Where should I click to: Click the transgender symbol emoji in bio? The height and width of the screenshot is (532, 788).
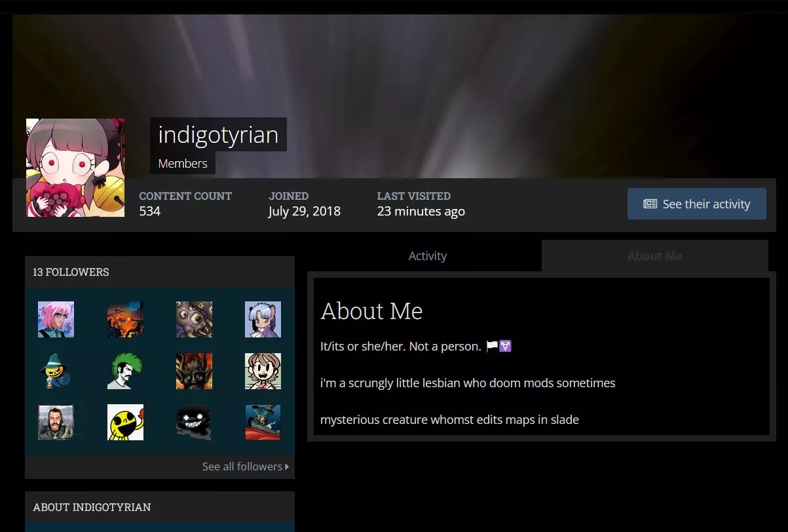505,345
